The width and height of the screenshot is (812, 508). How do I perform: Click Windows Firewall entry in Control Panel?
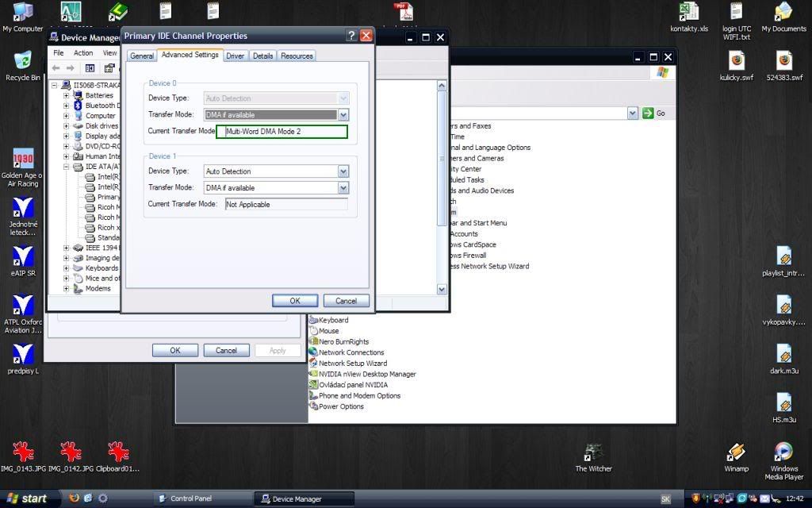[468, 256]
